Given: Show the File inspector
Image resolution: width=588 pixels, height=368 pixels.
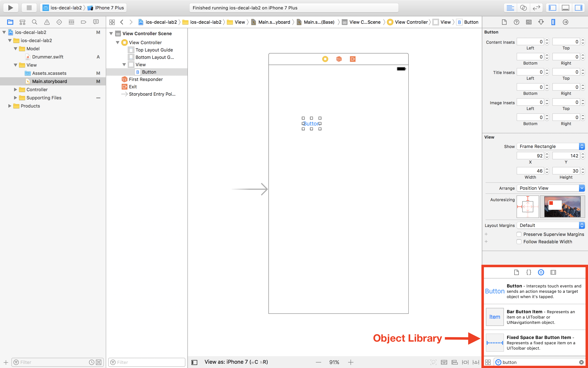Looking at the screenshot, I should pyautogui.click(x=504, y=22).
